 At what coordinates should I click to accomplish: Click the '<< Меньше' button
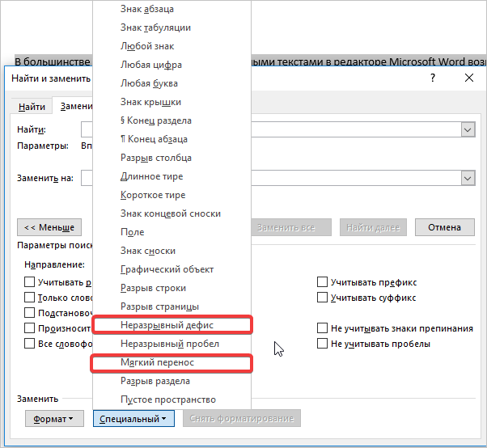(x=49, y=227)
